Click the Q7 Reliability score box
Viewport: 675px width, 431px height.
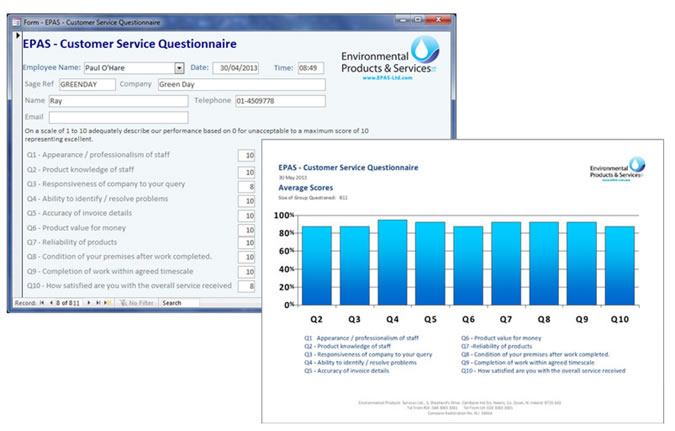click(247, 243)
